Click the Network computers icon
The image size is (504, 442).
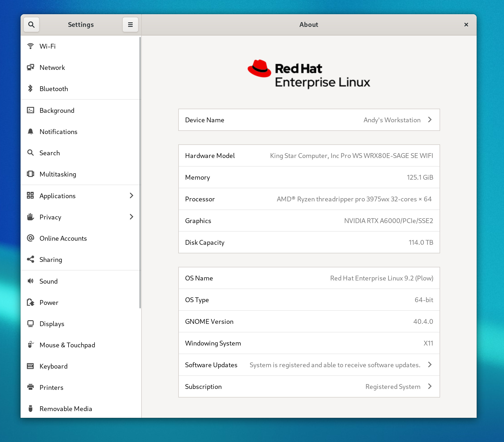point(30,67)
